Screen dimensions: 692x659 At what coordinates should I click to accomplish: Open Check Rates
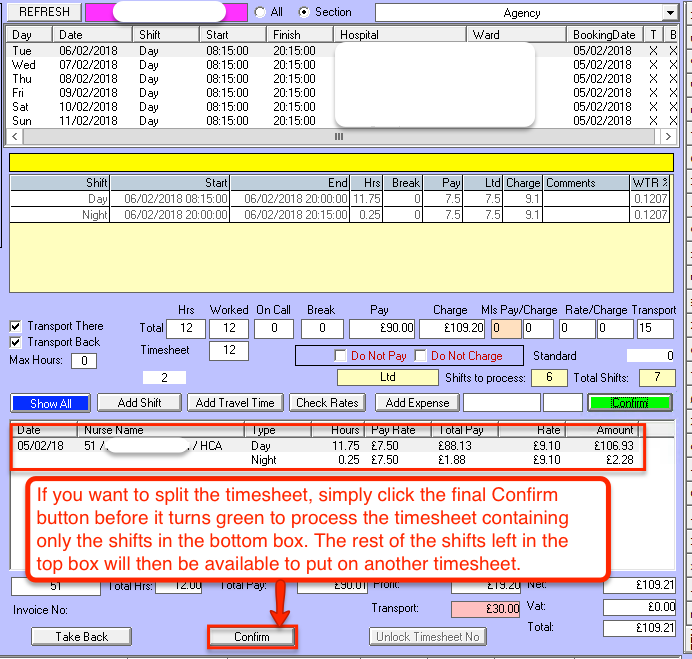click(328, 403)
